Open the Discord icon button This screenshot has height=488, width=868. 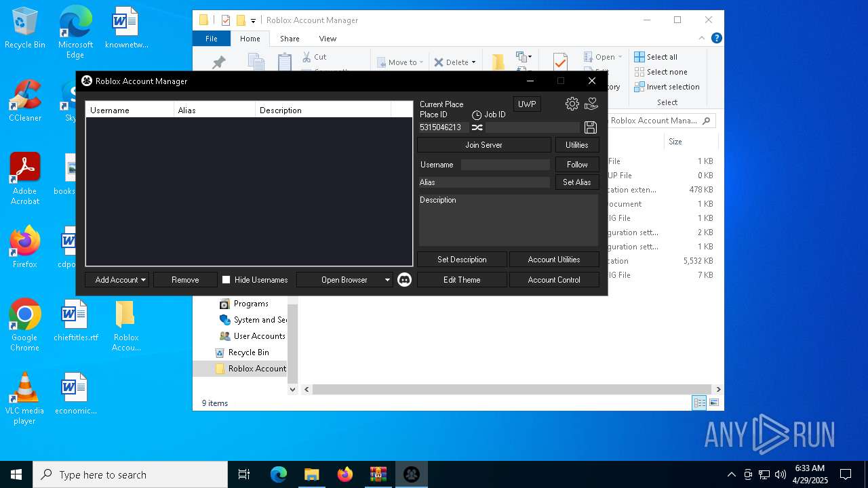[x=404, y=279]
